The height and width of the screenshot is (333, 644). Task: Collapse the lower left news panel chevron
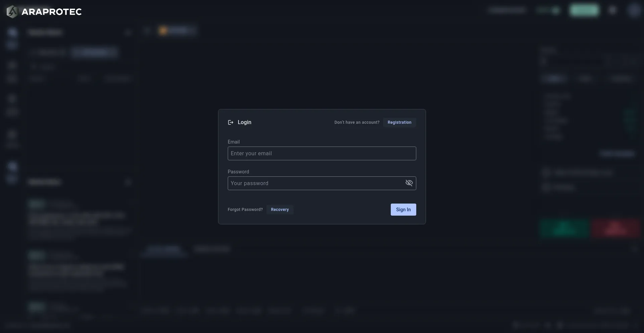(128, 182)
